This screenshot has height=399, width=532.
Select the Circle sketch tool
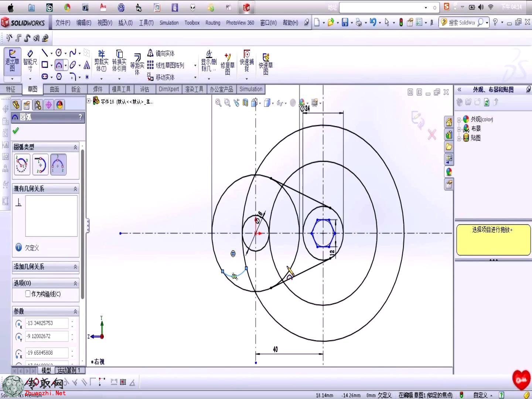[x=59, y=53]
